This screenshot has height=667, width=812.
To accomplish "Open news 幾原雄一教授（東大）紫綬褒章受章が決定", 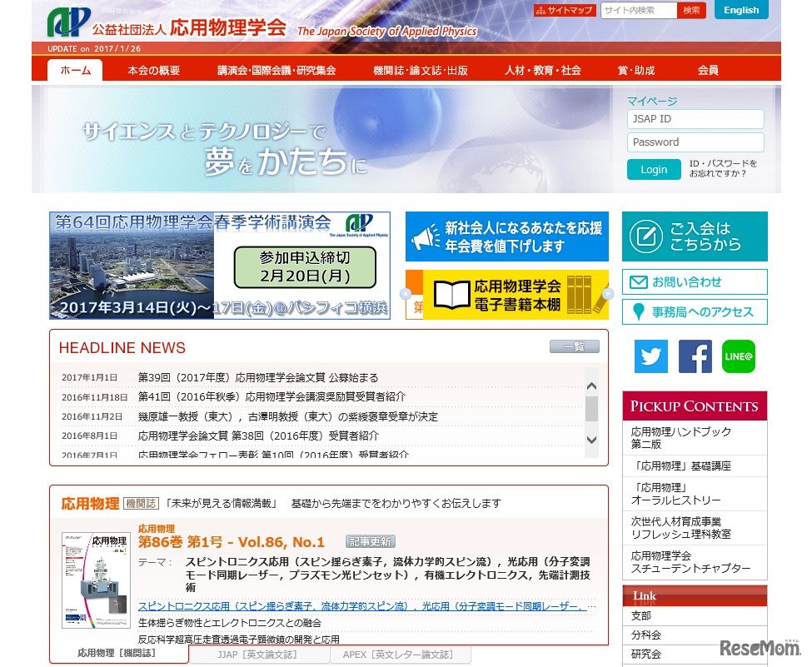I will pyautogui.click(x=287, y=416).
